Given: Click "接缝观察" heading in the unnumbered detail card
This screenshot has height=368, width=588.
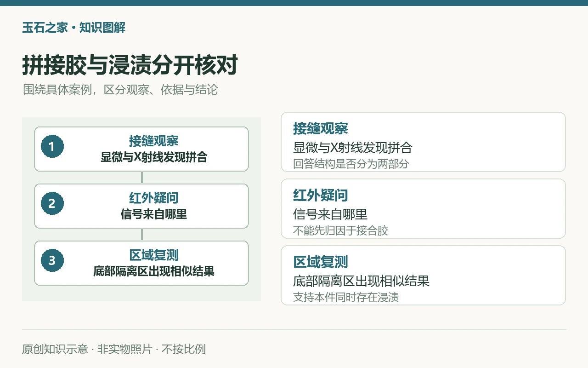Looking at the screenshot, I should pos(321,129).
